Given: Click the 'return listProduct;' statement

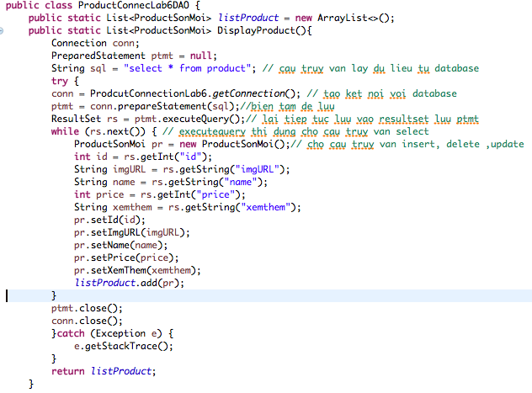Looking at the screenshot, I should point(104,371).
